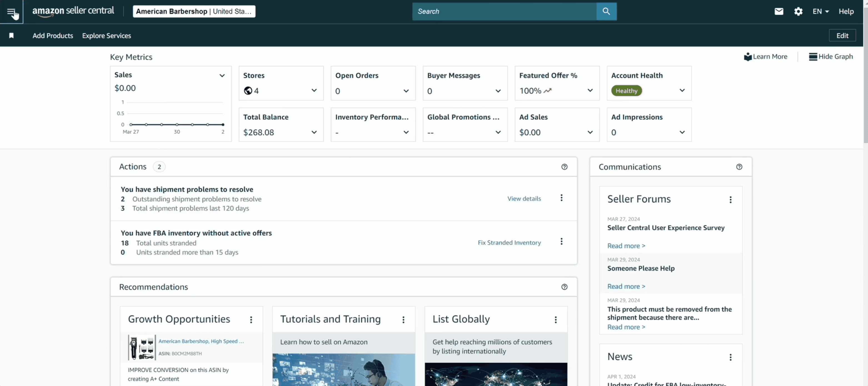Open the Growth Opportunities kebab menu

[x=251, y=320]
